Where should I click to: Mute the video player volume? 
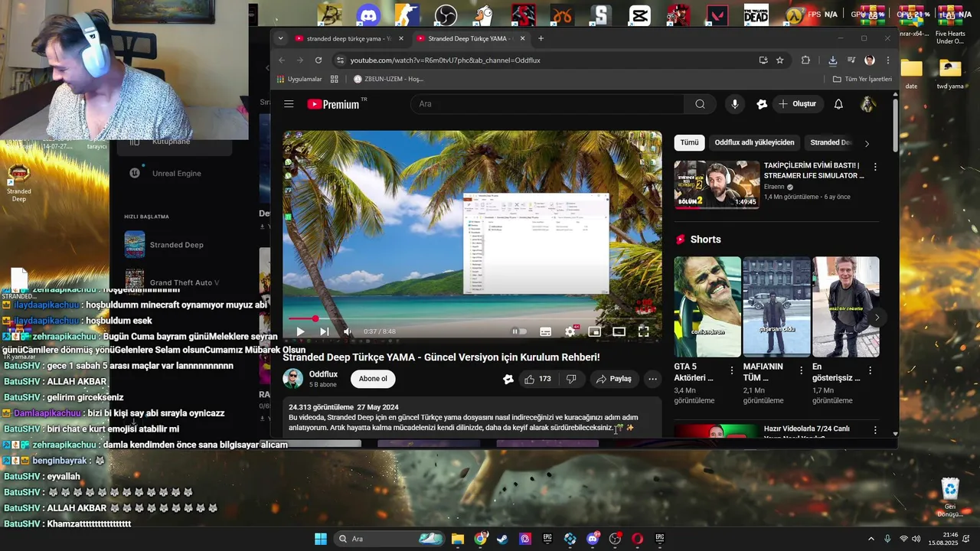(348, 331)
